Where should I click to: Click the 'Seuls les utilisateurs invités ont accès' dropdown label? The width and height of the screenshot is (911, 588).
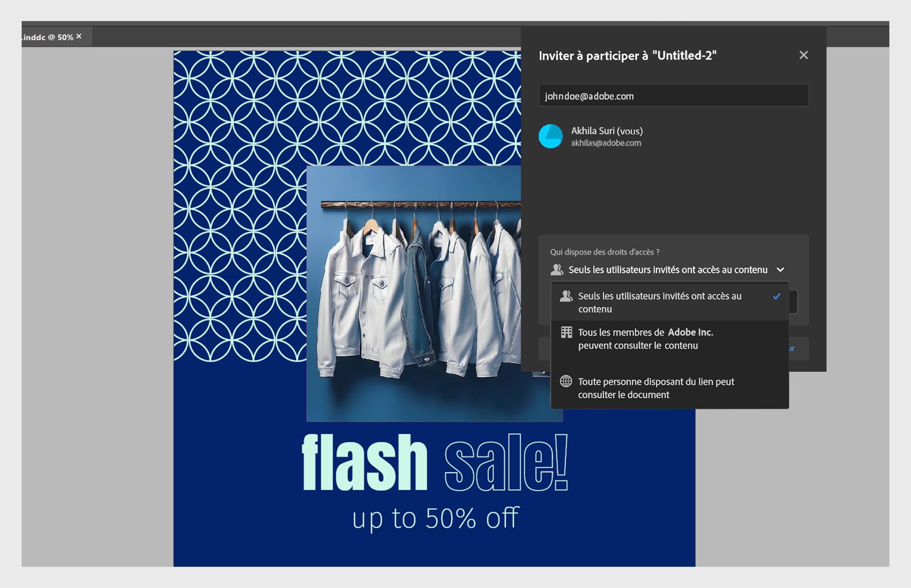(668, 270)
